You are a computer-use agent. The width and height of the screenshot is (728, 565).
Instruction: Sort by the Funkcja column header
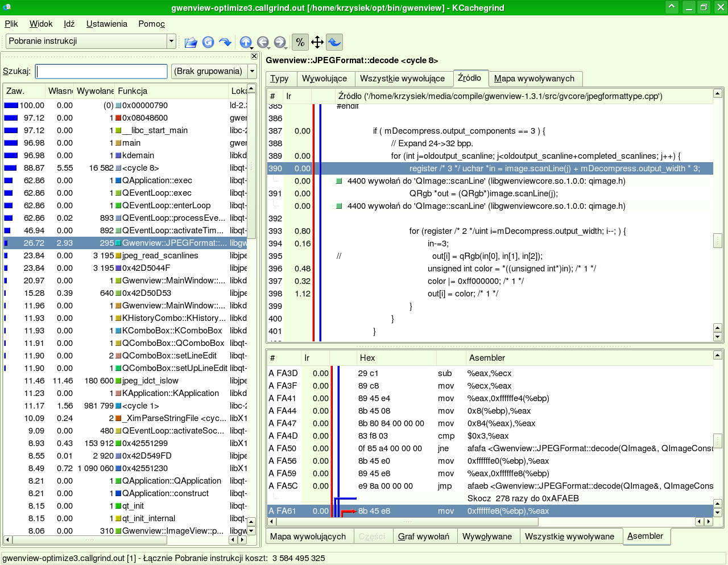pyautogui.click(x=133, y=91)
